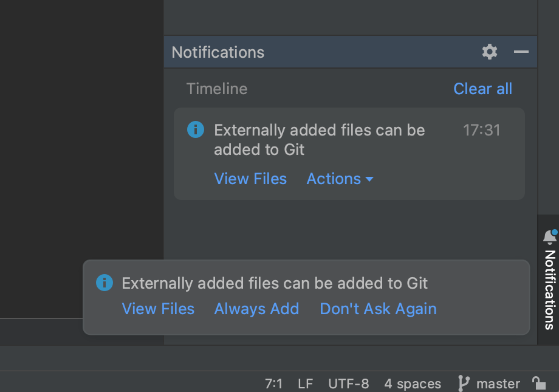The image size is (559, 392).
Task: Open master branch popup
Action: [x=498, y=384]
